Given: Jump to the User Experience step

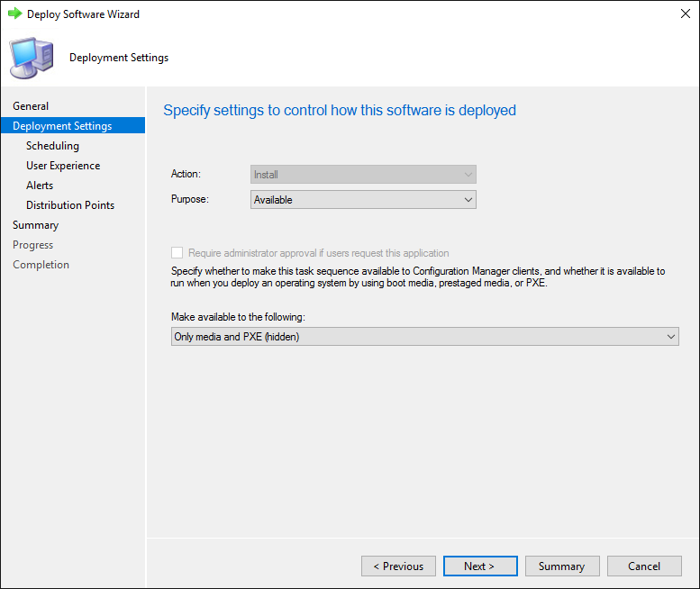Looking at the screenshot, I should coord(63,166).
